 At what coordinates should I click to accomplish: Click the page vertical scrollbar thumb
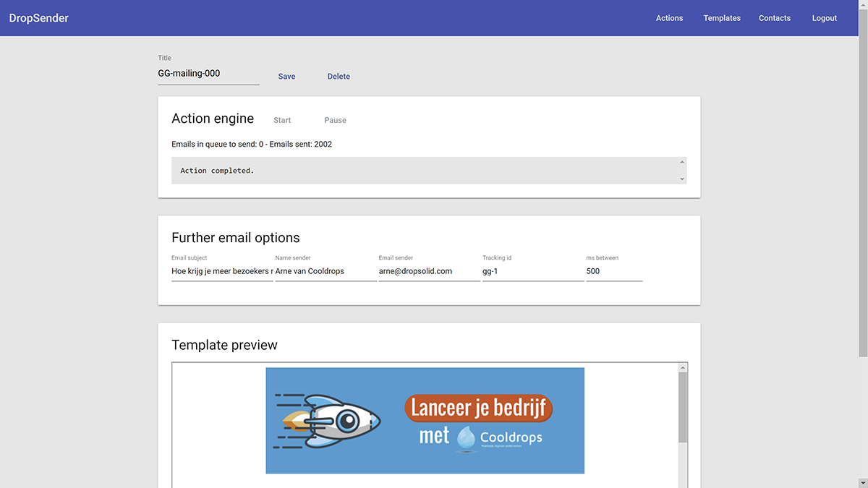click(863, 183)
